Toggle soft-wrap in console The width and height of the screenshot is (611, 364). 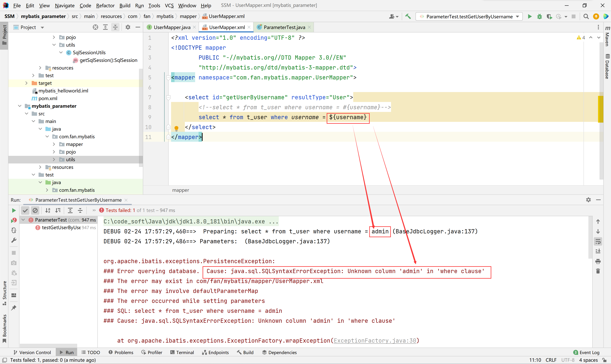coord(598,241)
